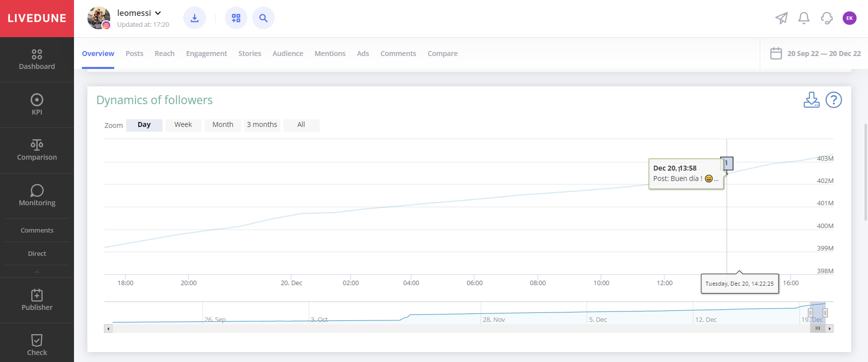The height and width of the screenshot is (362, 868).
Task: Click the search magnifier icon
Action: pos(263,18)
